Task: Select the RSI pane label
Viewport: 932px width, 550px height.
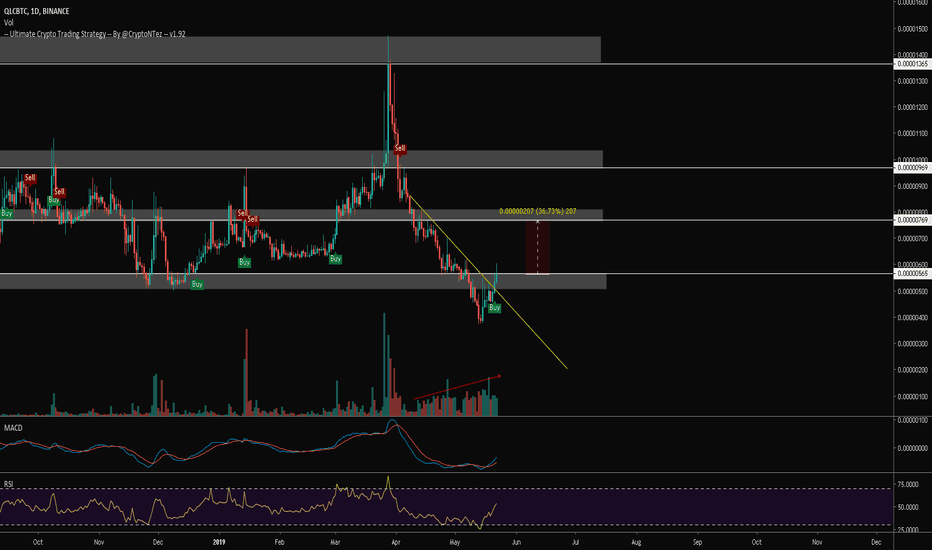Action: tap(8, 484)
